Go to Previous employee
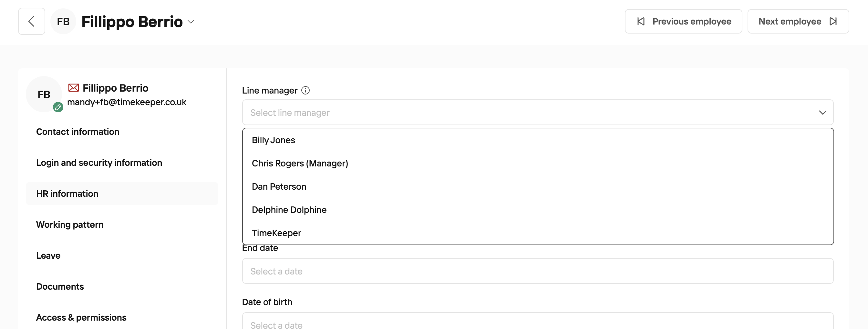Image resolution: width=868 pixels, height=329 pixels. 683,21
